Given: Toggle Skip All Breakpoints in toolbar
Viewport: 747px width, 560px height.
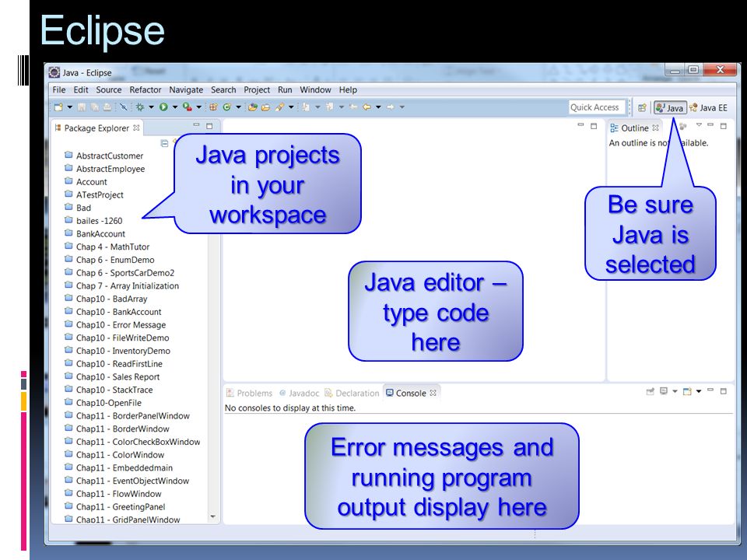Looking at the screenshot, I should click(x=124, y=107).
